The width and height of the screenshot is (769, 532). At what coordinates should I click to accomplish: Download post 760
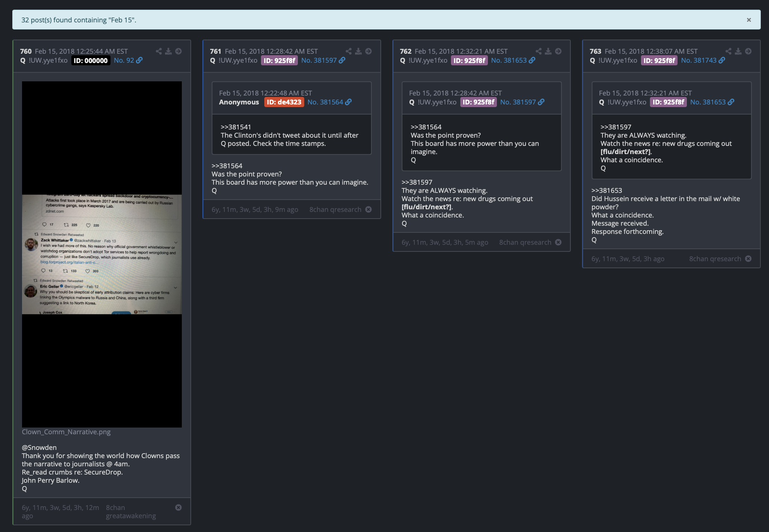168,51
